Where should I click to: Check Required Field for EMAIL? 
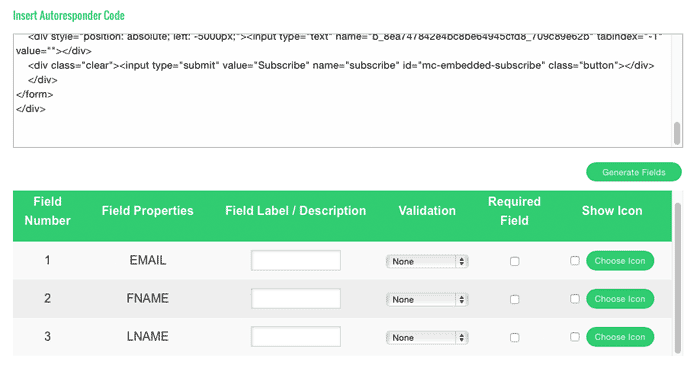click(514, 262)
